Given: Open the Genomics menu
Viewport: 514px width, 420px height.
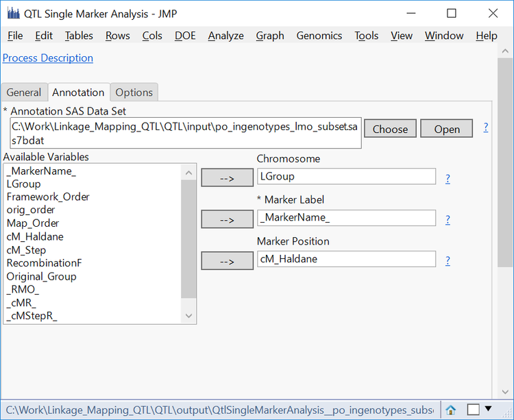Looking at the screenshot, I should pos(319,36).
